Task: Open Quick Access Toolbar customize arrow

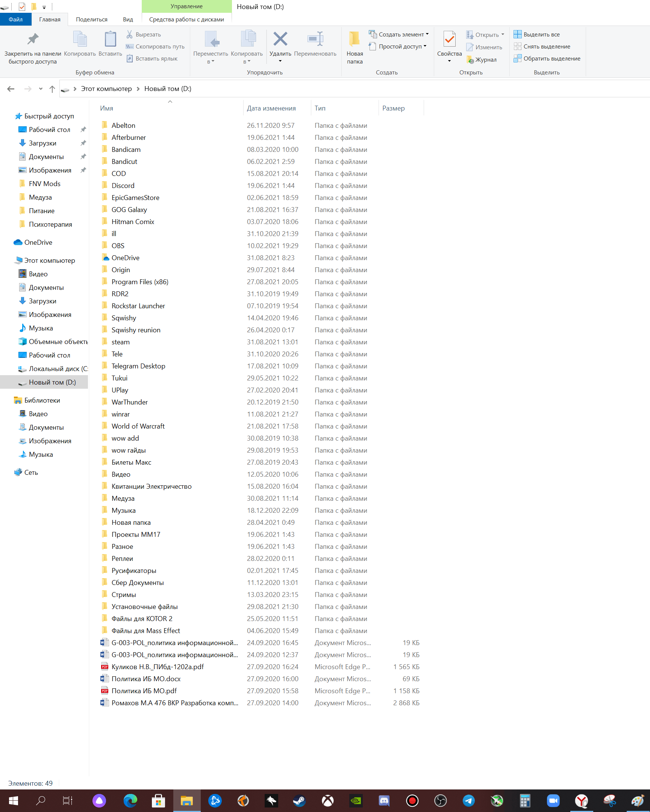Action: coord(44,7)
